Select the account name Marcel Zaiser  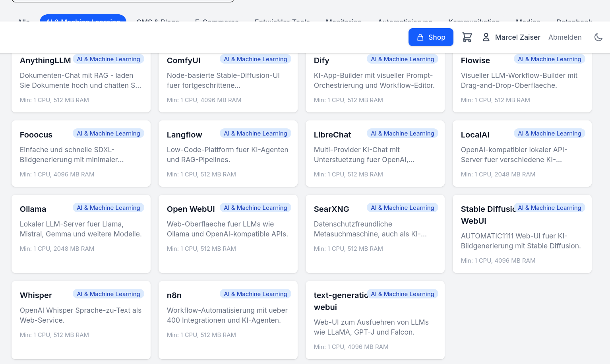pyautogui.click(x=517, y=37)
